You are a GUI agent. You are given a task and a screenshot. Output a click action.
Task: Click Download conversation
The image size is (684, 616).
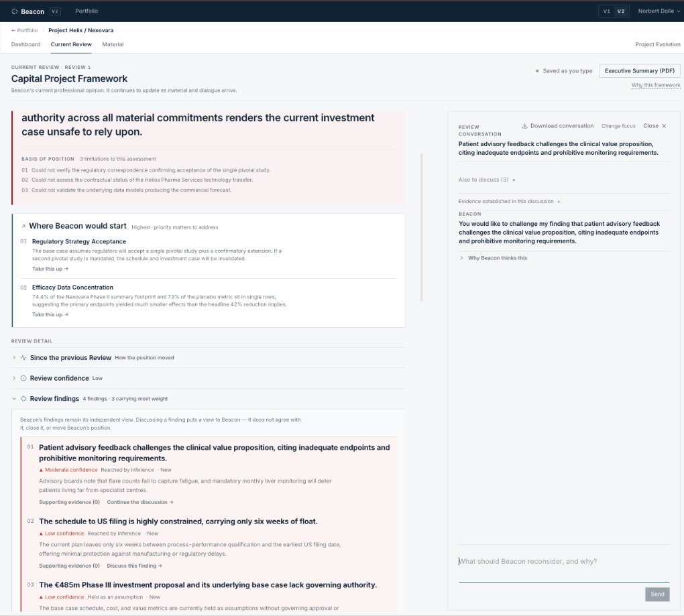558,126
